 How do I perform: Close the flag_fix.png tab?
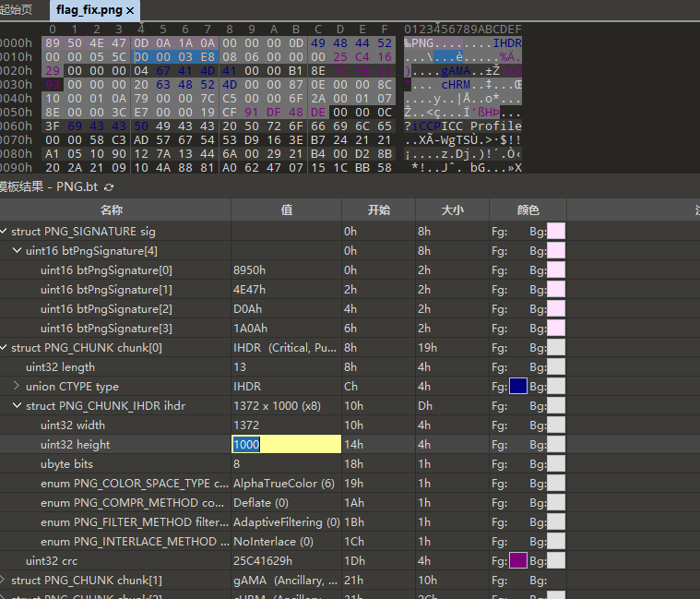click(130, 10)
